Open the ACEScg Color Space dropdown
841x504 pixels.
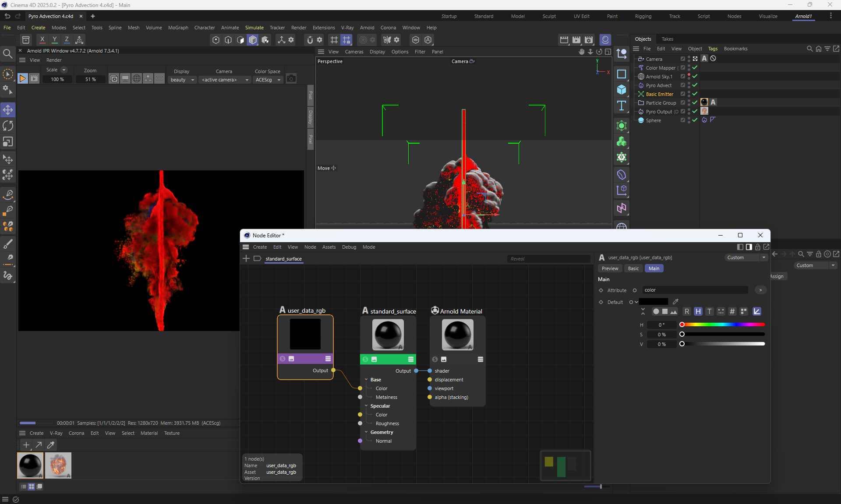(268, 80)
